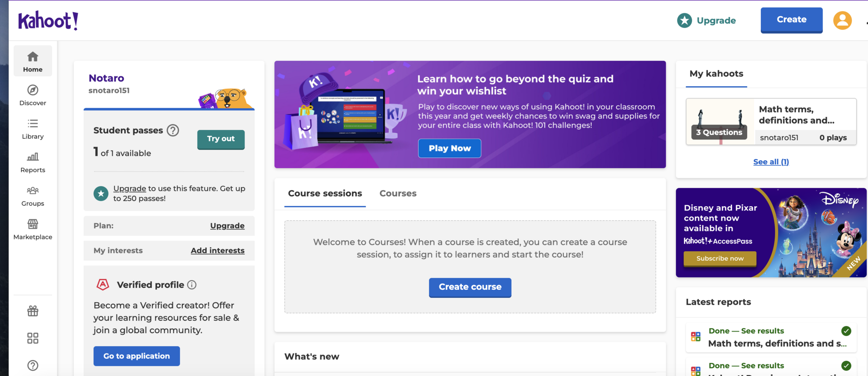Image resolution: width=868 pixels, height=376 pixels.
Task: Open the apps grid icon in sidebar
Action: tap(33, 338)
